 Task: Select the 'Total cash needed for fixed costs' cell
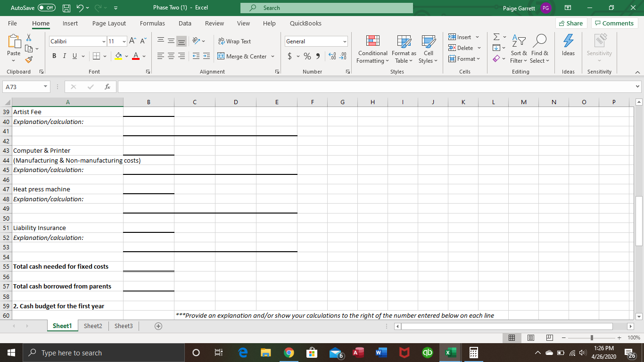[67, 267]
